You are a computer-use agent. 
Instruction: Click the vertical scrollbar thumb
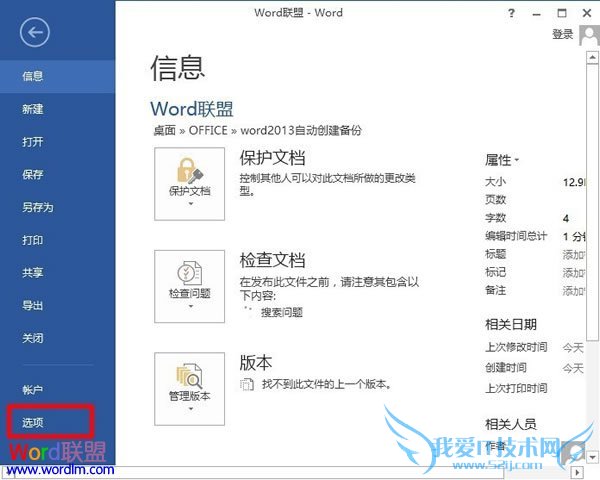(592, 203)
